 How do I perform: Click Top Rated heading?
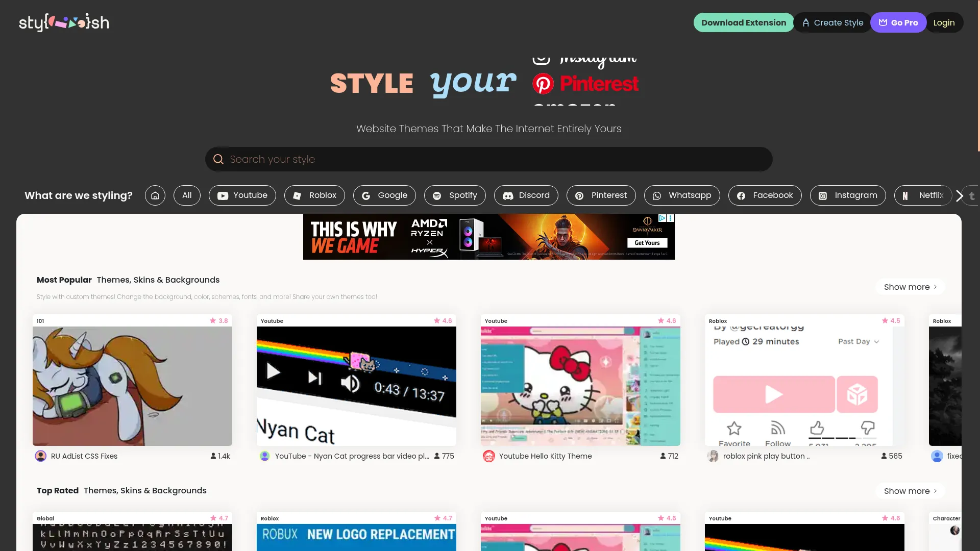click(x=58, y=490)
